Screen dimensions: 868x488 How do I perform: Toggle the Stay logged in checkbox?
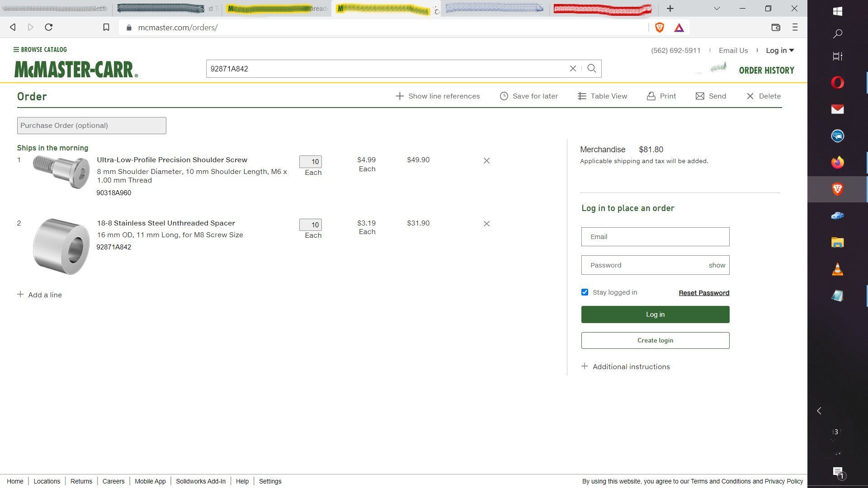click(x=585, y=292)
